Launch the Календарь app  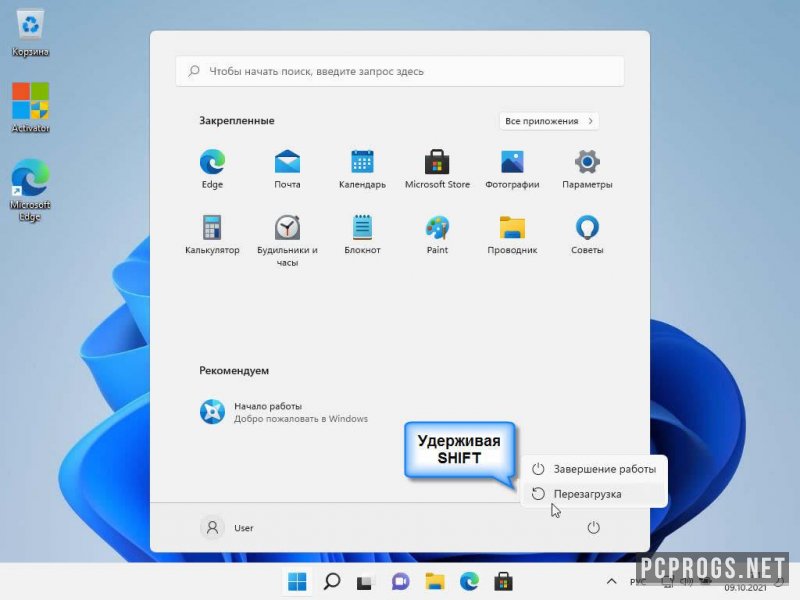[362, 169]
